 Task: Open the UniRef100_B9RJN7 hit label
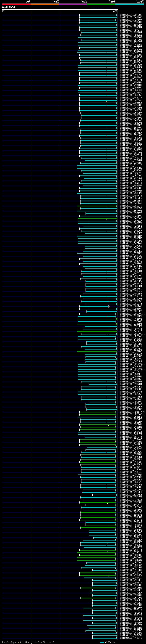pos(131,25)
